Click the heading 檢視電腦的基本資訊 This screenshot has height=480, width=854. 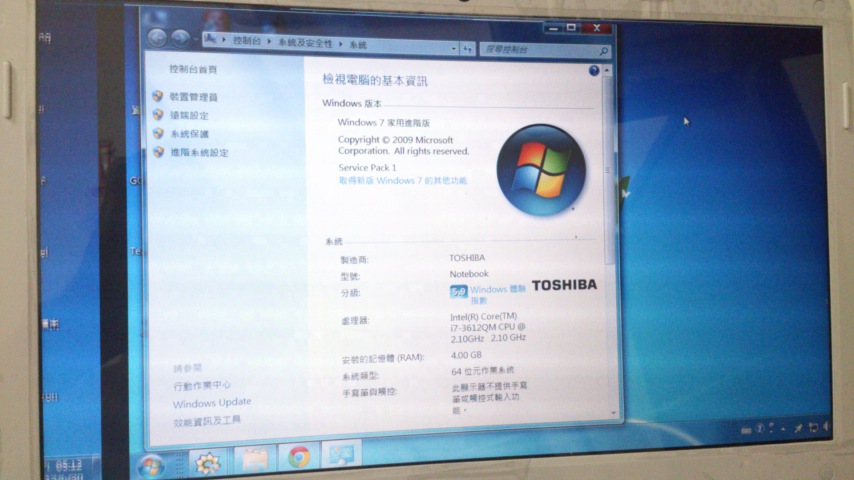tap(375, 81)
